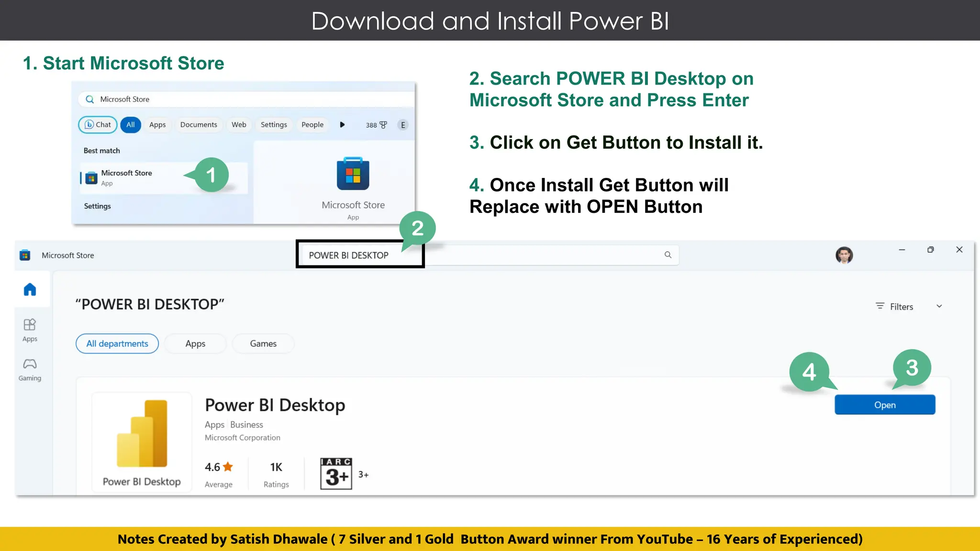Click the Chat button in Windows search
This screenshot has width=980, height=551.
[x=98, y=125]
